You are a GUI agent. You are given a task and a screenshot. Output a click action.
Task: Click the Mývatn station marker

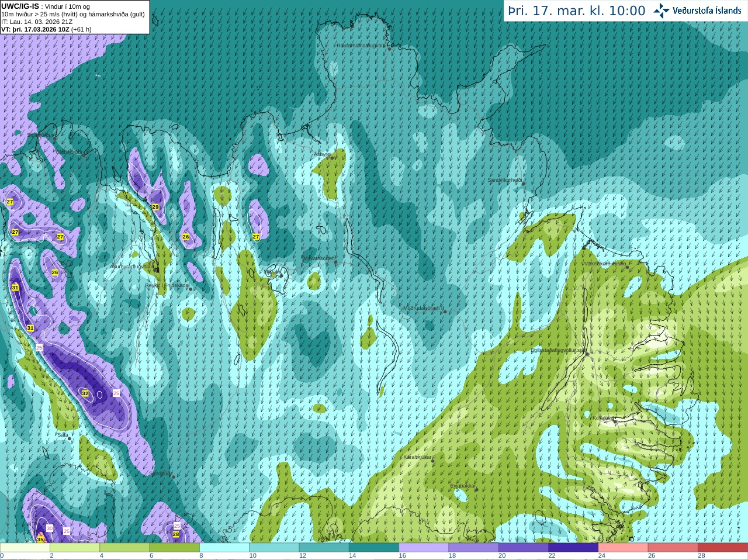pyautogui.click(x=281, y=275)
